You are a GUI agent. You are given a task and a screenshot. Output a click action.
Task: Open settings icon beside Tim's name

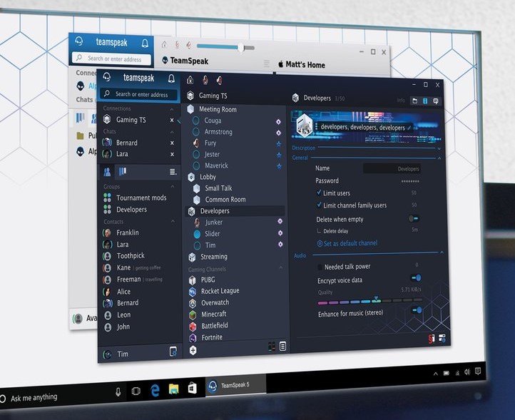click(x=173, y=352)
